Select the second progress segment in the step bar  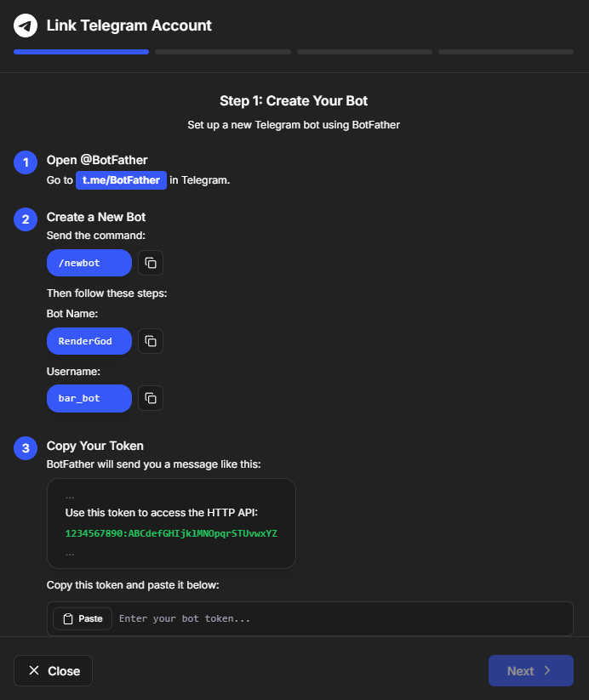pyautogui.click(x=222, y=52)
